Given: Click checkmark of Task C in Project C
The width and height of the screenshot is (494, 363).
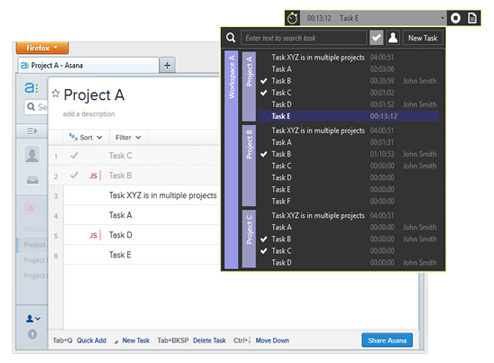Looking at the screenshot, I should [x=264, y=251].
